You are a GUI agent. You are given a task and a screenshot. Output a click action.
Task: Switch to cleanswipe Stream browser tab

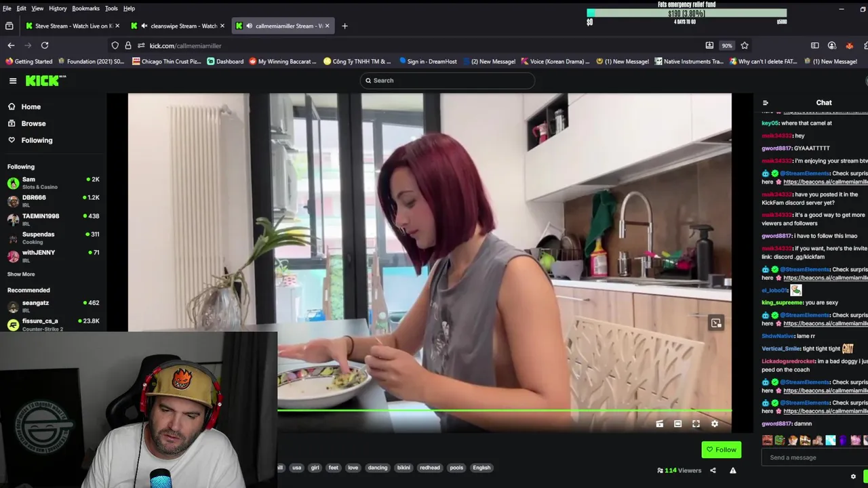tap(178, 26)
